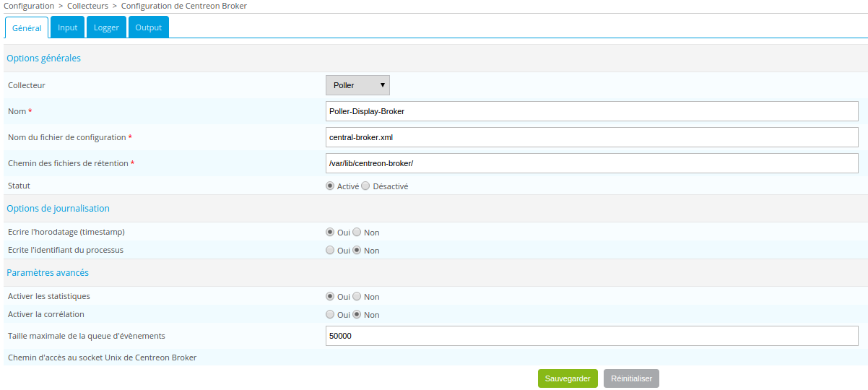Select Oui for process identifier logging

tap(330, 250)
